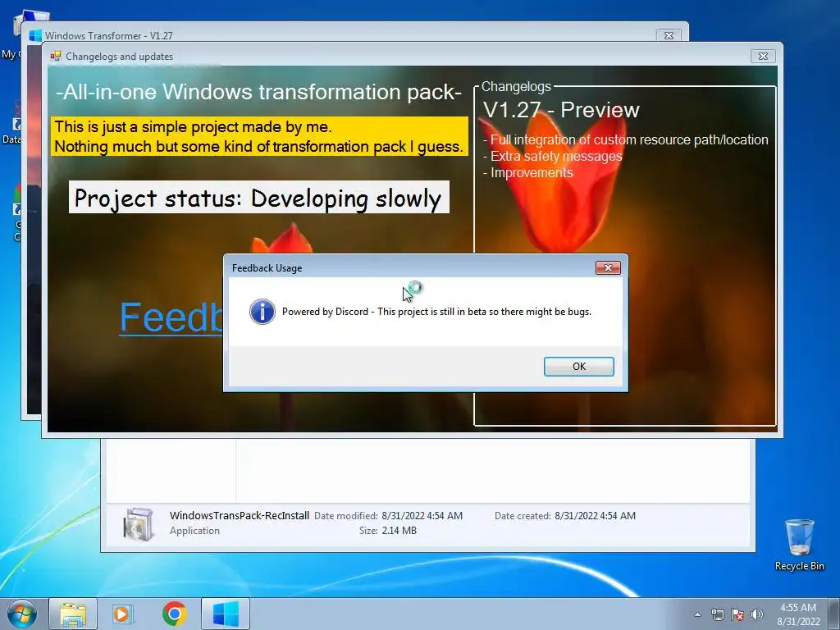Open the volume speaker icon
Viewport: 840px width, 630px height.
click(756, 614)
